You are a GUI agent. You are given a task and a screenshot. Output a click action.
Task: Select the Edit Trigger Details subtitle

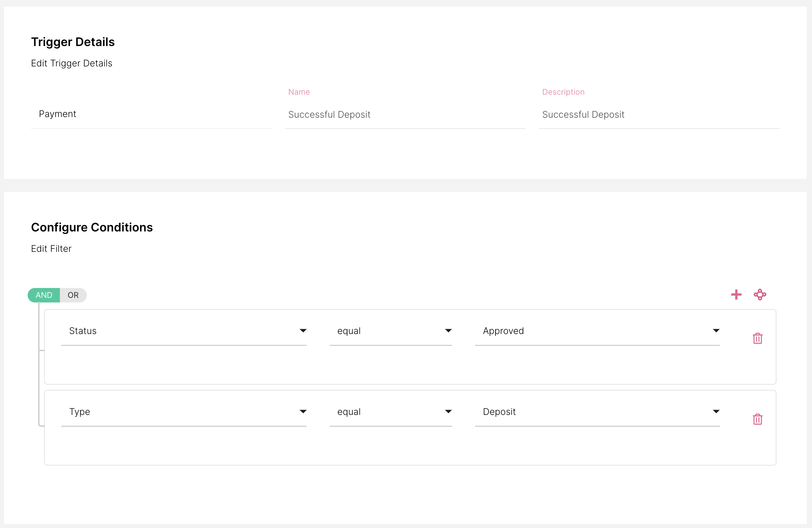point(72,63)
